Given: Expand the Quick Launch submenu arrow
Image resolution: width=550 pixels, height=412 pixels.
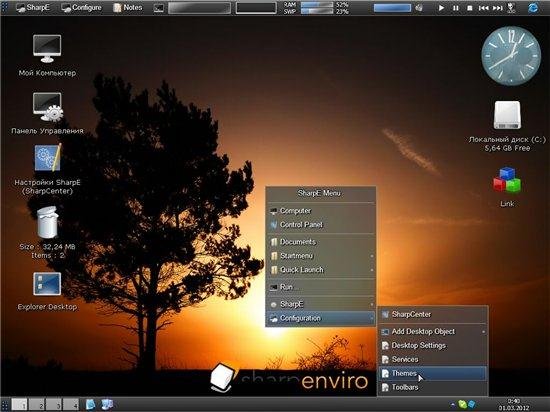Looking at the screenshot, I should click(371, 270).
